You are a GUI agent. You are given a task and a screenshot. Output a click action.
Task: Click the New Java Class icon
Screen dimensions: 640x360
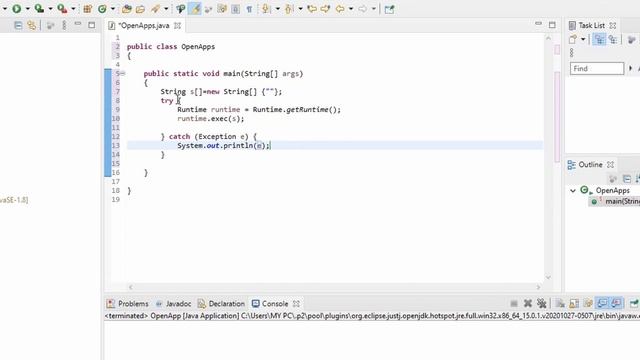102,9
